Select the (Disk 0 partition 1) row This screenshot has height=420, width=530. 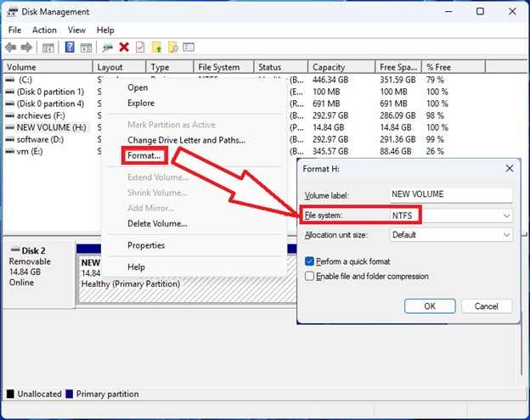pyautogui.click(x=45, y=92)
